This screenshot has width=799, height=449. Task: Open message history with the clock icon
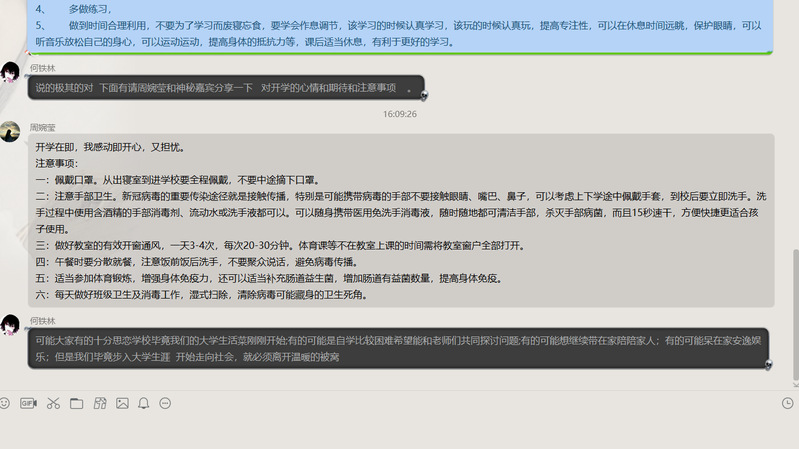[787, 403]
